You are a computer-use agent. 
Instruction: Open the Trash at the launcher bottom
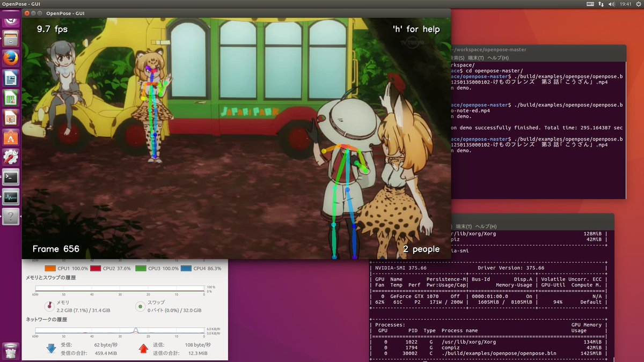11,351
